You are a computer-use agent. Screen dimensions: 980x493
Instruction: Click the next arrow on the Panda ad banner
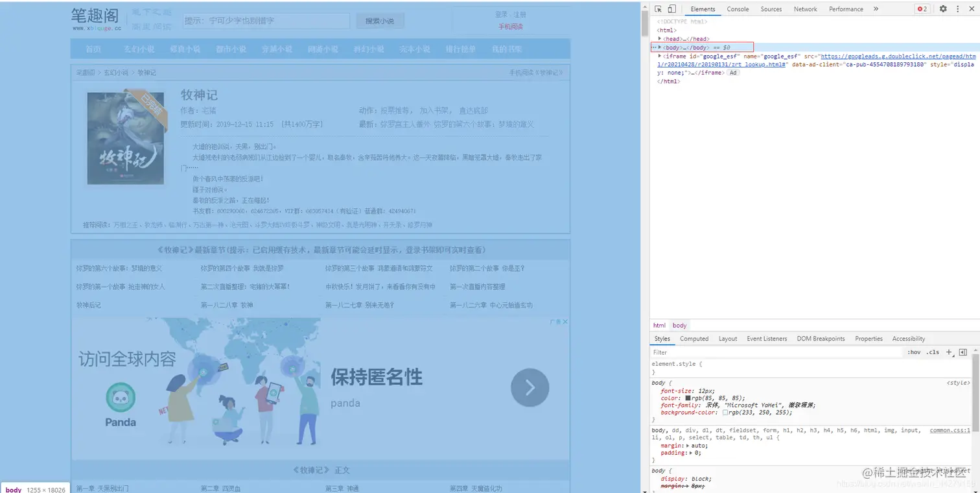[x=530, y=387]
